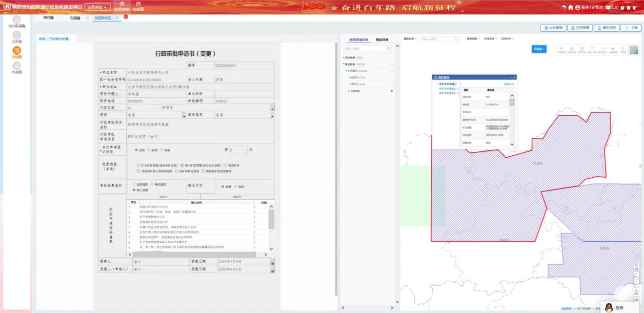The height and width of the screenshot is (313, 644).
Task: Close the 属性查询 popup window
Action: pyautogui.click(x=514, y=77)
